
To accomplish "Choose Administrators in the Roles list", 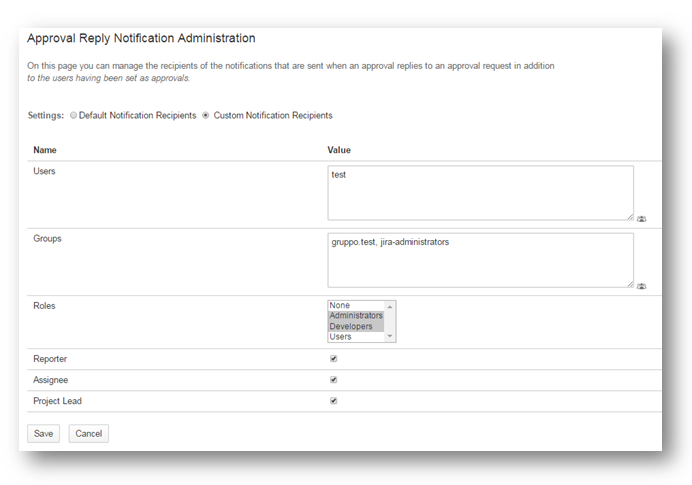I will coord(355,316).
